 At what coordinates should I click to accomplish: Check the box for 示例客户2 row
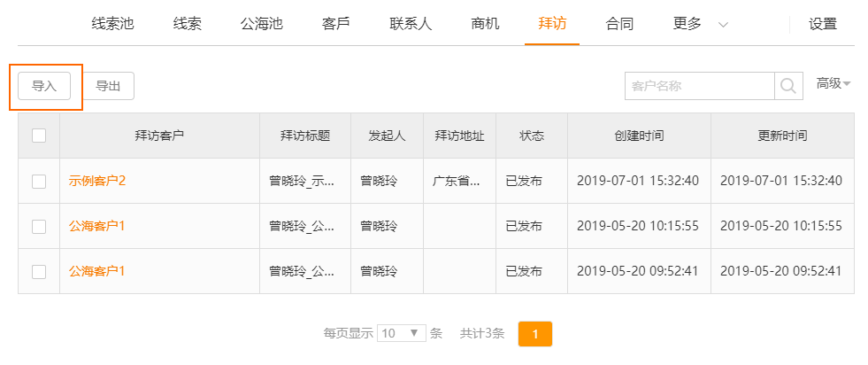coord(39,181)
